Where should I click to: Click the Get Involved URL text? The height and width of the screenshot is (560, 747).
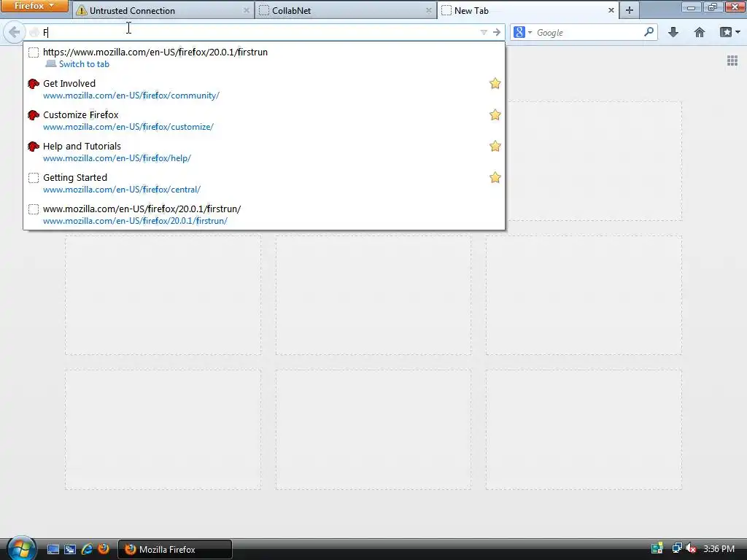pyautogui.click(x=131, y=96)
